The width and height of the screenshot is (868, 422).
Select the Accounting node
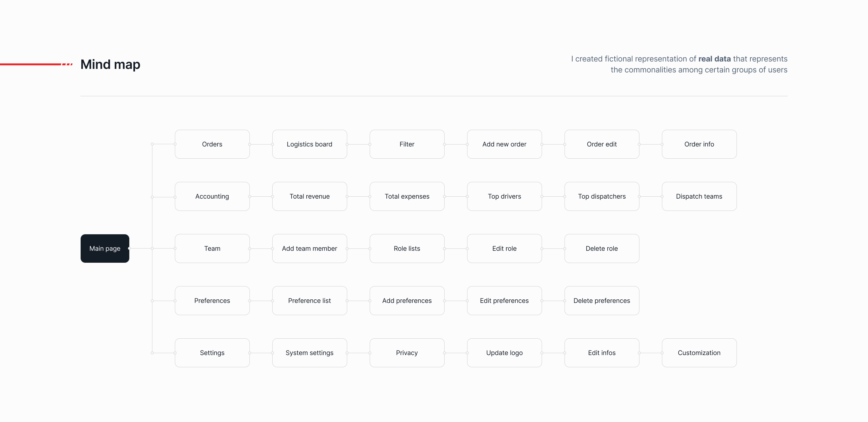tap(212, 196)
